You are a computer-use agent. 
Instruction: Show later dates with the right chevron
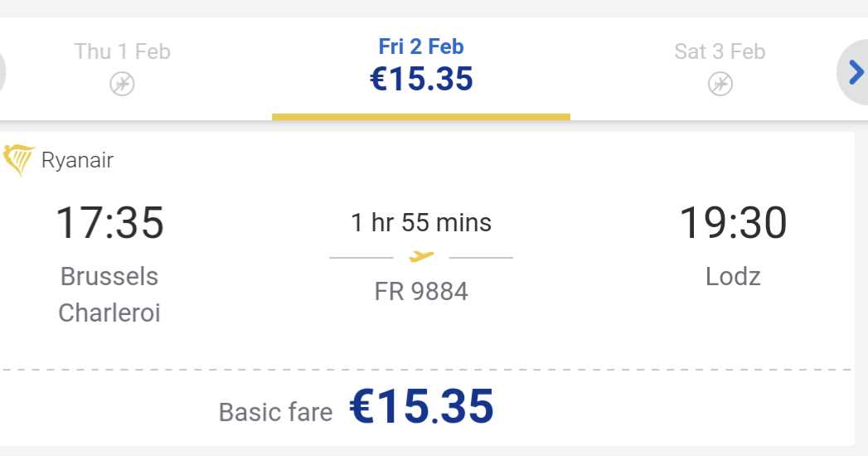click(x=854, y=72)
